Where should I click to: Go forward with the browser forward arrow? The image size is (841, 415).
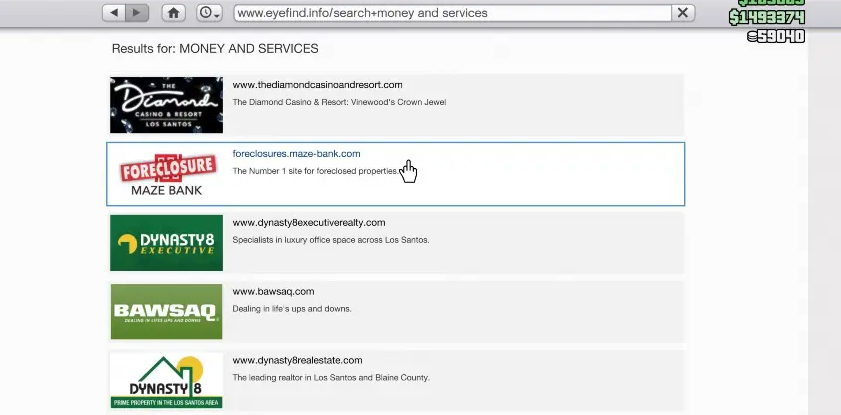click(x=137, y=13)
